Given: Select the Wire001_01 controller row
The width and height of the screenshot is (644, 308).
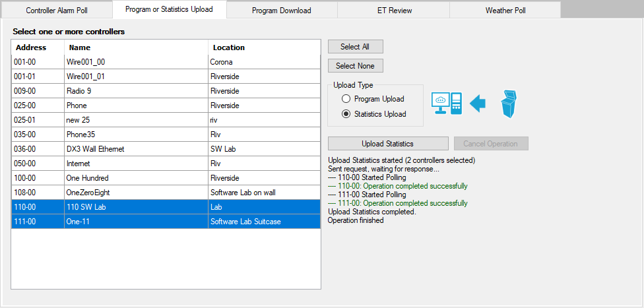Looking at the screenshot, I should [x=166, y=77].
